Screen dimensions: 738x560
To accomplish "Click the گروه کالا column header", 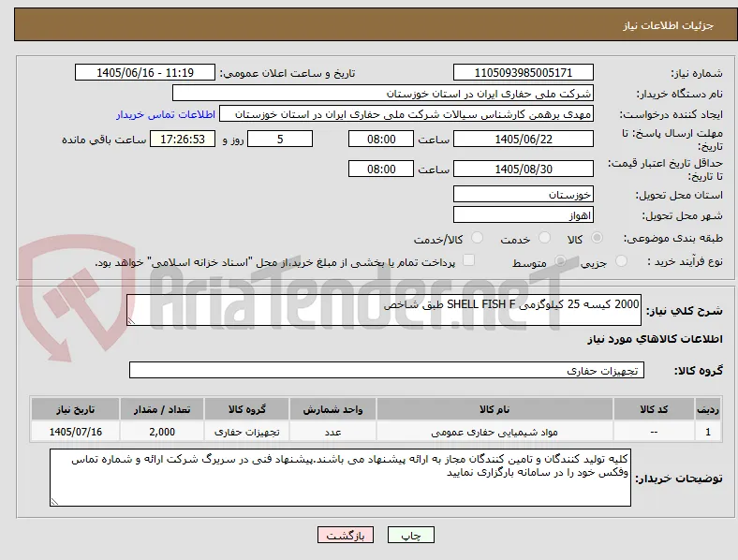I will pyautogui.click(x=246, y=409).
